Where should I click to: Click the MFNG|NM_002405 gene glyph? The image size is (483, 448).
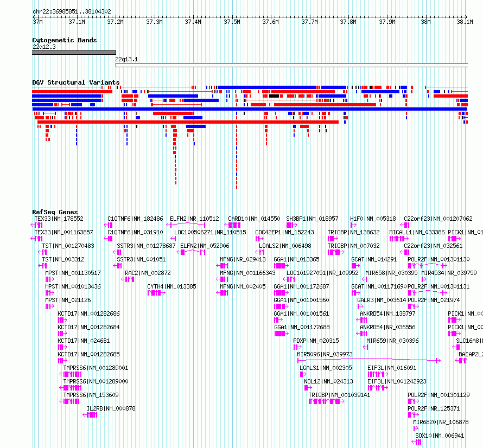point(222,293)
